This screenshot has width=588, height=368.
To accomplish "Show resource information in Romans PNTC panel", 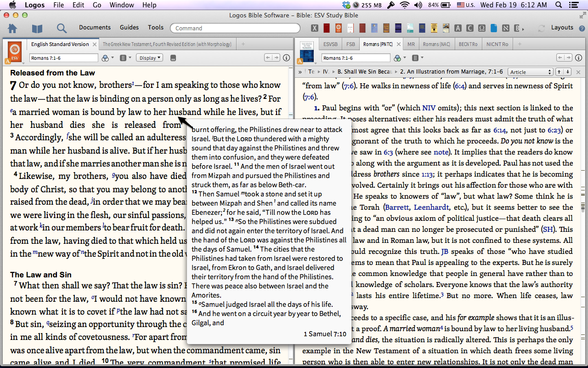I will (578, 58).
